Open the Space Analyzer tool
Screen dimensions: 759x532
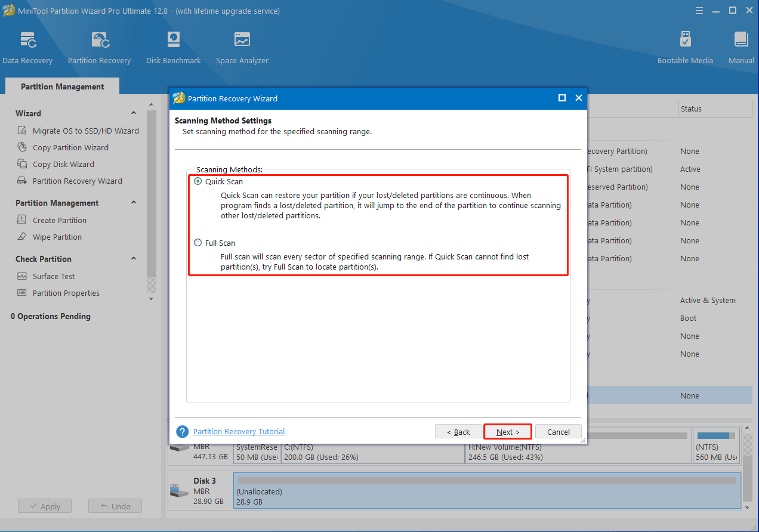point(242,48)
